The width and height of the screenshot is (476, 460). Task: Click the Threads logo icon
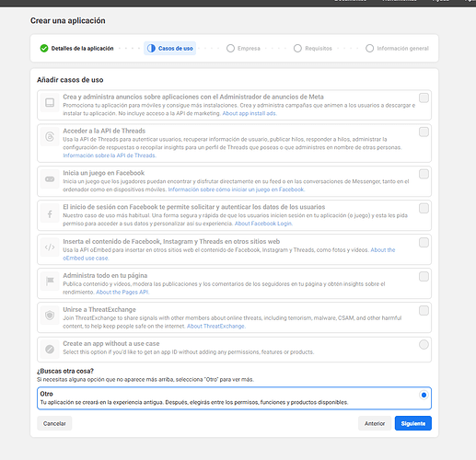click(x=50, y=136)
